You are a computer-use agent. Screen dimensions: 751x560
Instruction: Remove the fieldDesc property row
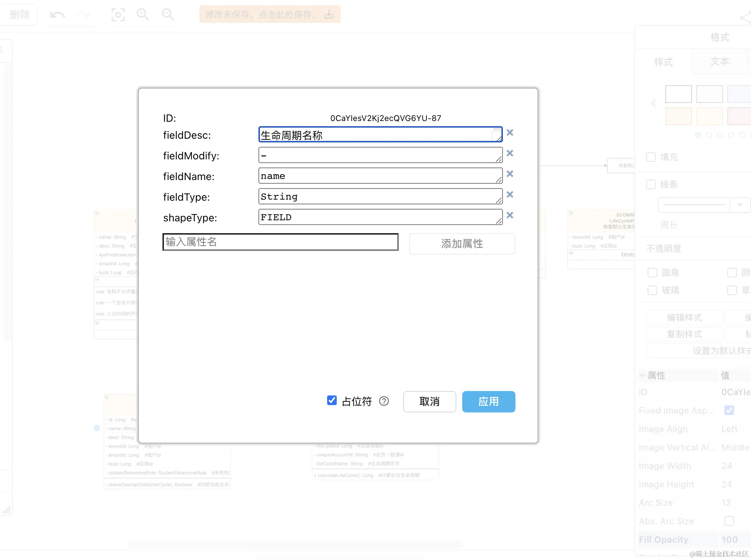pyautogui.click(x=510, y=132)
